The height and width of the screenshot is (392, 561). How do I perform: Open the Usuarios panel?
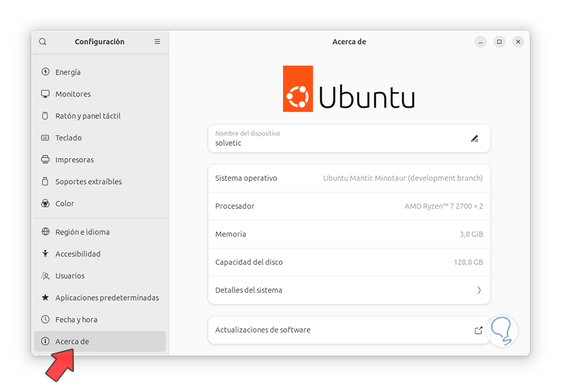(x=70, y=276)
